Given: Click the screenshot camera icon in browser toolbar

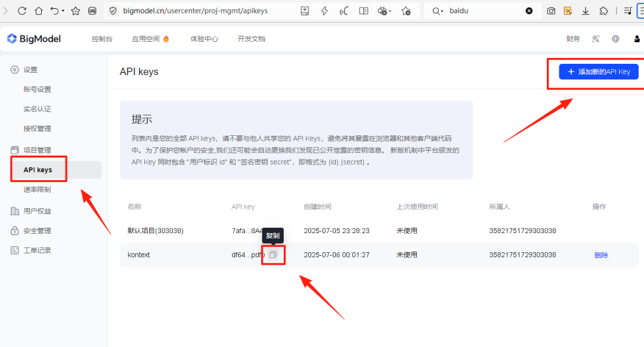Looking at the screenshot, I should pos(550,10).
